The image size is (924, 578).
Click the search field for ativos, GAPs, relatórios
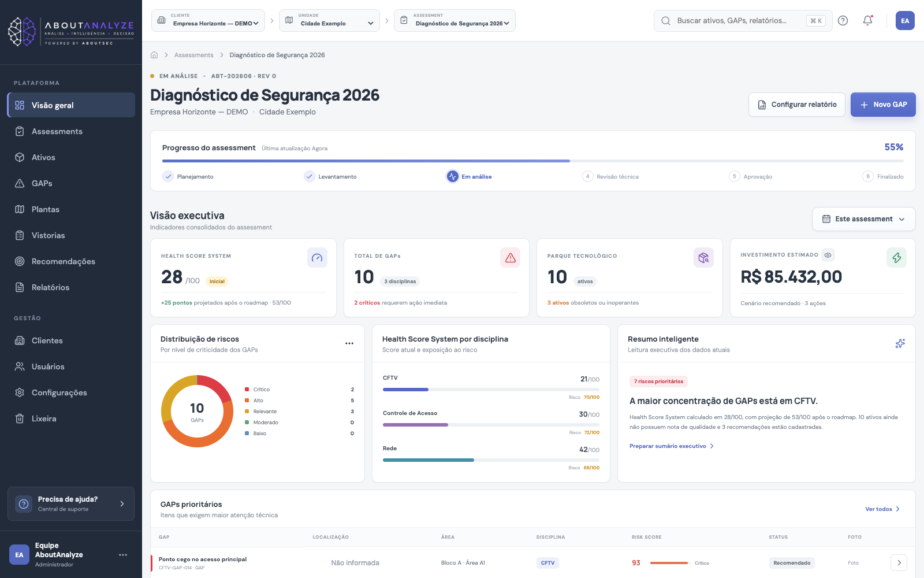743,21
